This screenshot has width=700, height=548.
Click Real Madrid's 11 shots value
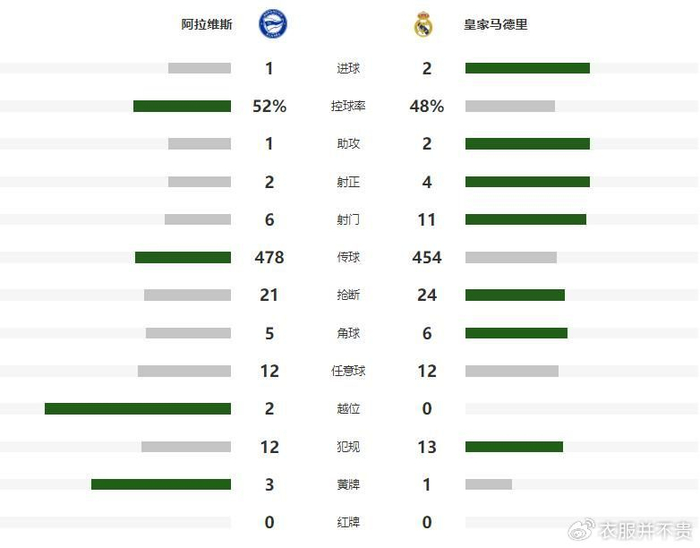tap(427, 220)
